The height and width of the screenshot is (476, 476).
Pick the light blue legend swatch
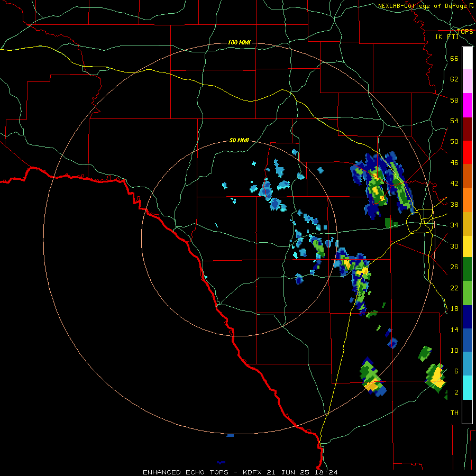click(x=467, y=364)
